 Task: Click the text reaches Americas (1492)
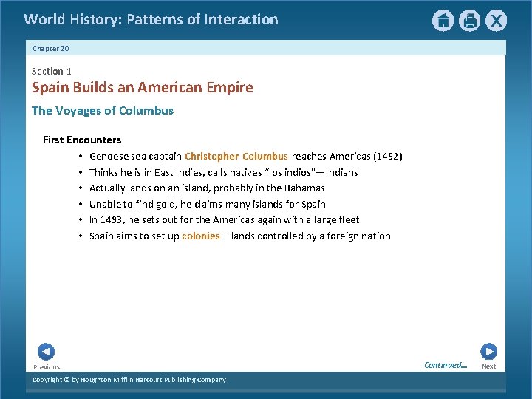[347, 157]
